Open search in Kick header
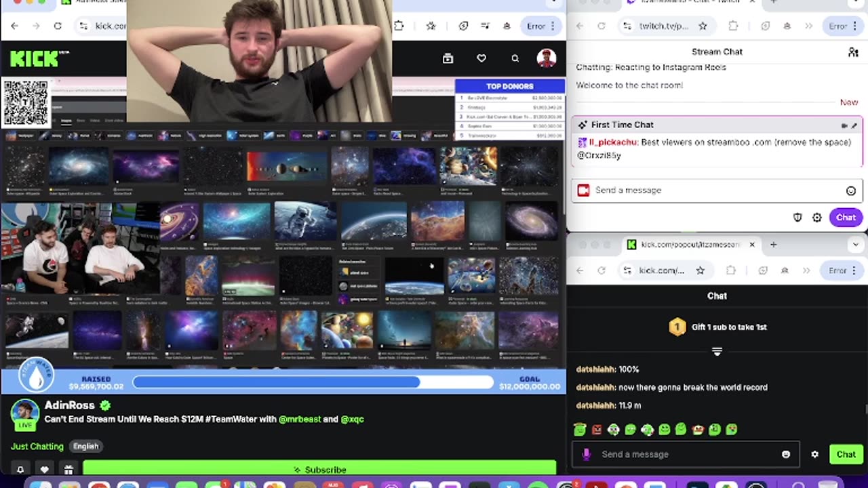The height and width of the screenshot is (488, 868). [x=515, y=58]
